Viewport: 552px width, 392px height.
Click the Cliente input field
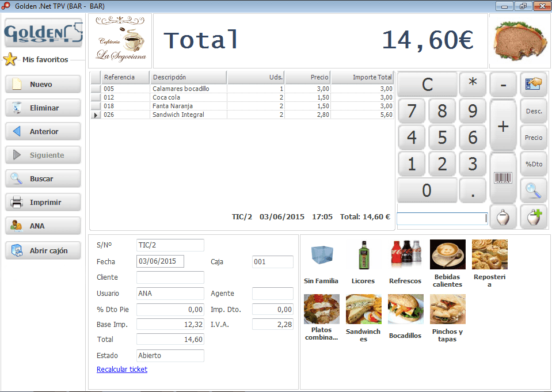click(170, 277)
